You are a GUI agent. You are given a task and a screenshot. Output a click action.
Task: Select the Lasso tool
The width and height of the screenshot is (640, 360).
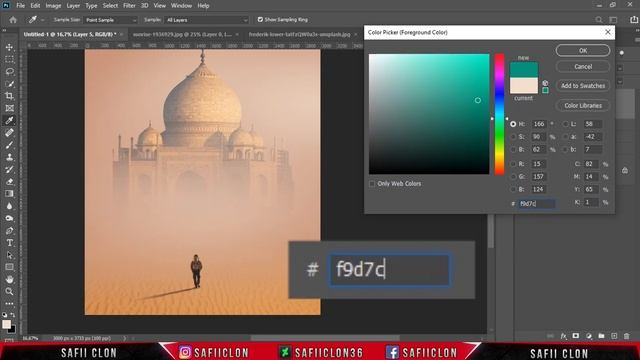[9, 72]
